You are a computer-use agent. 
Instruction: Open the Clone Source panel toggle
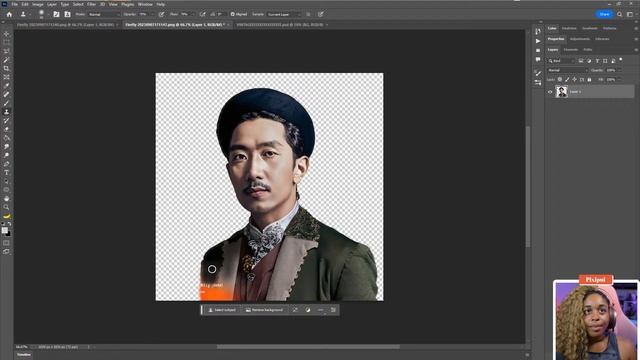coord(67,14)
